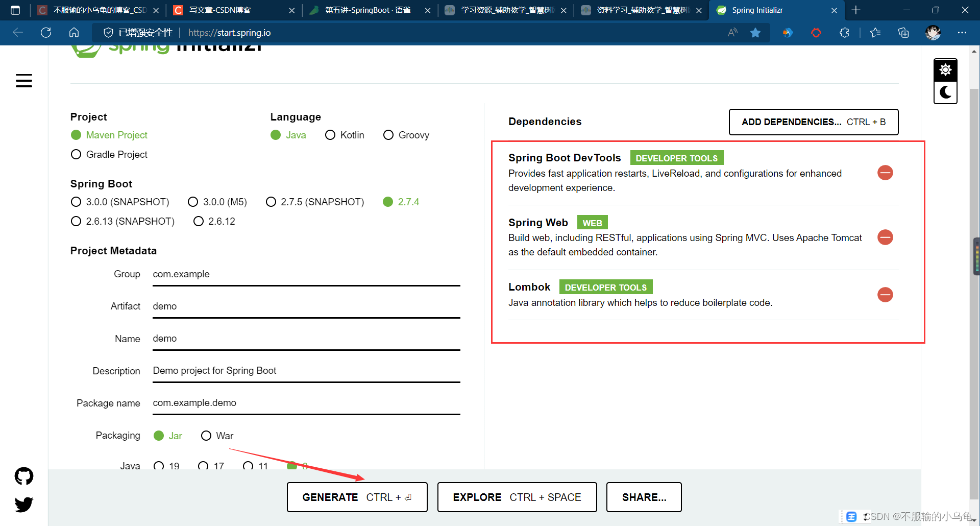Set packaging to Jar

168,436
